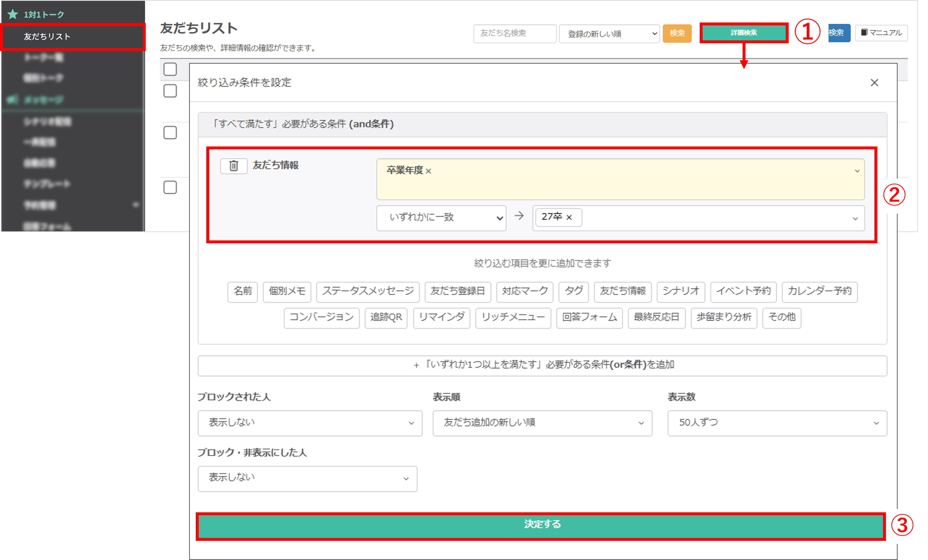Open the マニュアル book icon button
This screenshot has width=928, height=560.
pyautogui.click(x=881, y=33)
